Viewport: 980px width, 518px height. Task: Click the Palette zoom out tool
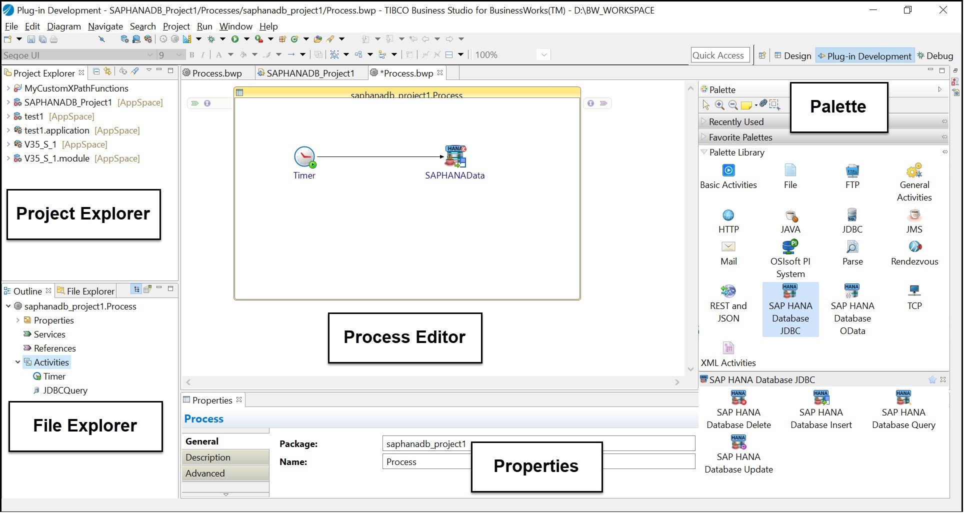(733, 105)
